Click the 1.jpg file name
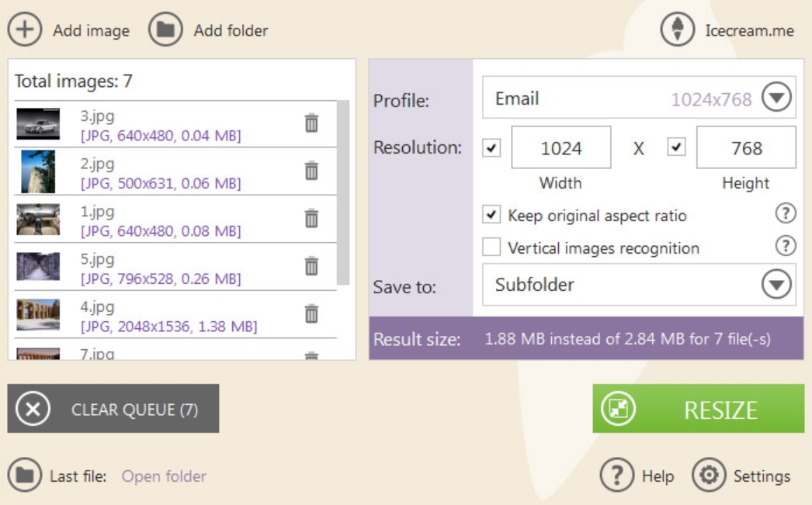 point(97,211)
